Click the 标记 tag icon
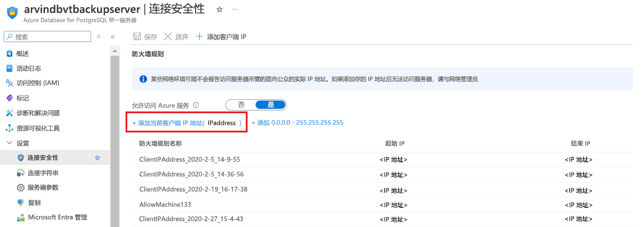644x227 pixels. click(x=9, y=98)
